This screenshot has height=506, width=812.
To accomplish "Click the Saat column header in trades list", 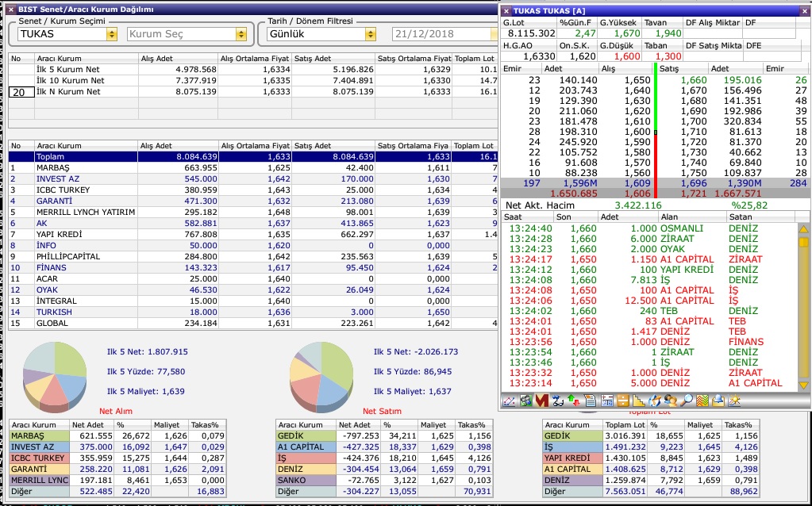I will click(529, 217).
